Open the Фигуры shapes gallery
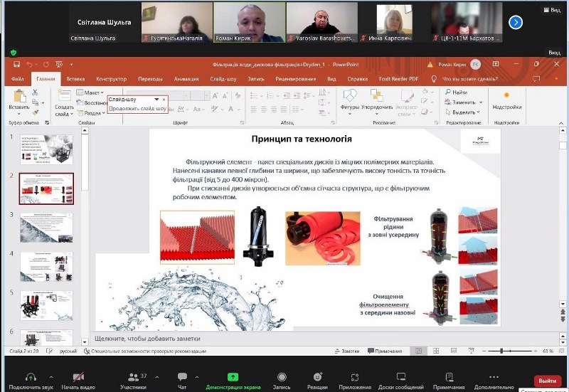The image size is (569, 392). pos(350,102)
